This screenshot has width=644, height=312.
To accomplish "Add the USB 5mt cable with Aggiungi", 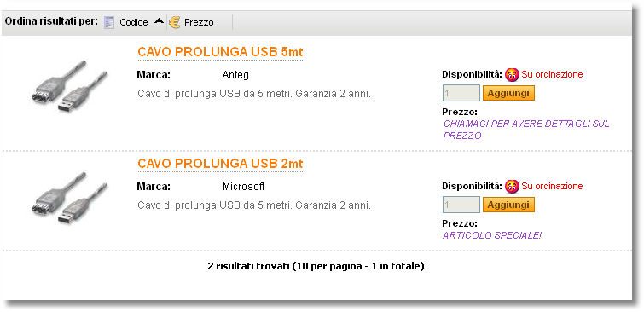I will (x=508, y=93).
